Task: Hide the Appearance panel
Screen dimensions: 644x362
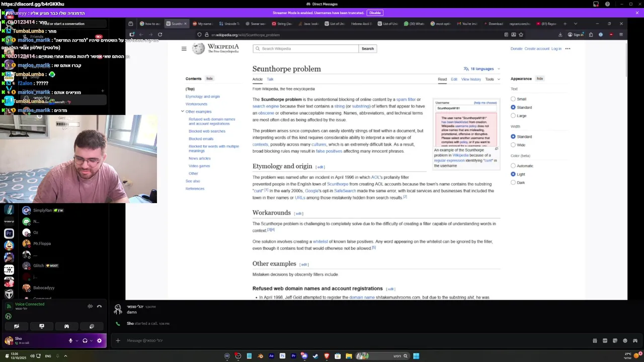Action: [x=539, y=78]
